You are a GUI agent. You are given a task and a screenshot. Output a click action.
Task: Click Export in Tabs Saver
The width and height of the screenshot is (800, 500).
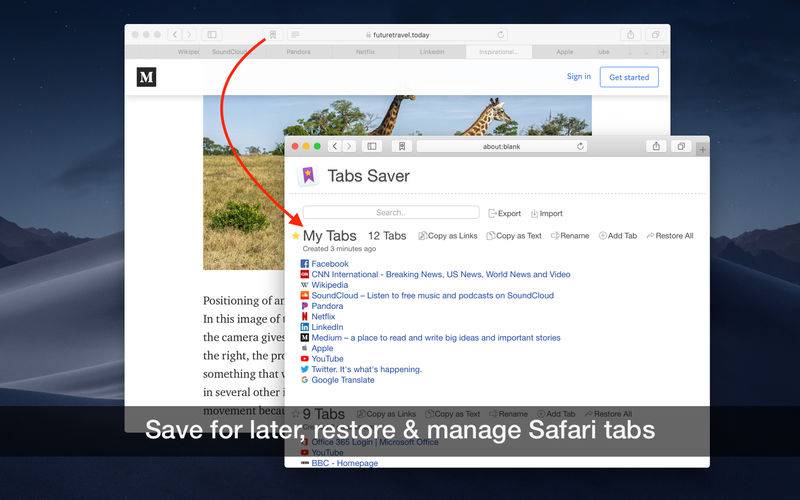coord(505,214)
